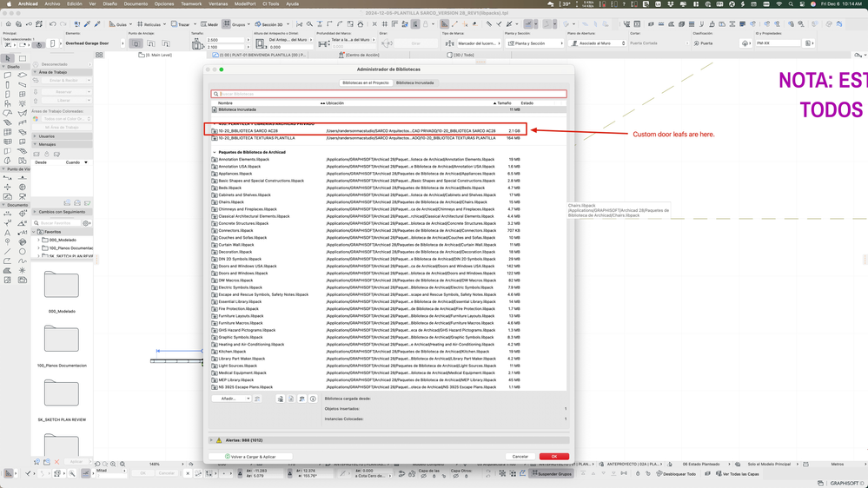The width and height of the screenshot is (868, 488).
Task: Select the Arrow tool in the toolbox
Action: (8, 58)
